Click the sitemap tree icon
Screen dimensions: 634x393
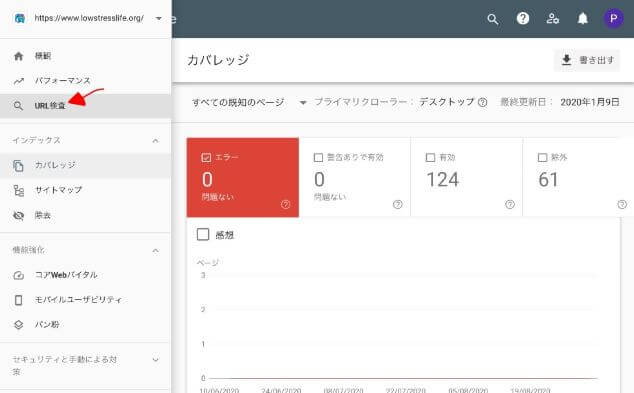coord(18,190)
